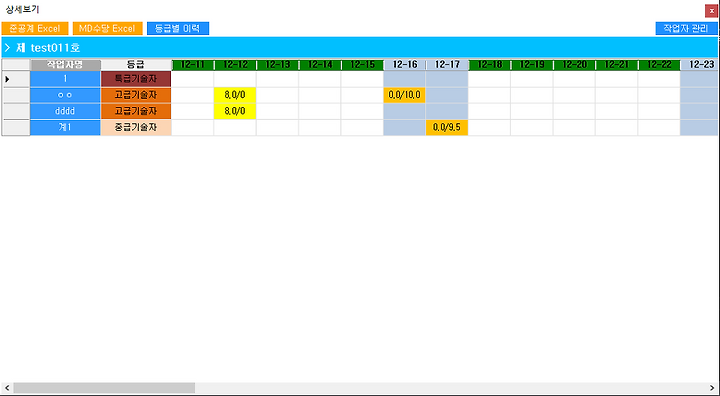This screenshot has width=720, height=396.
Task: Select the 12-12 date column header
Action: 235,65
